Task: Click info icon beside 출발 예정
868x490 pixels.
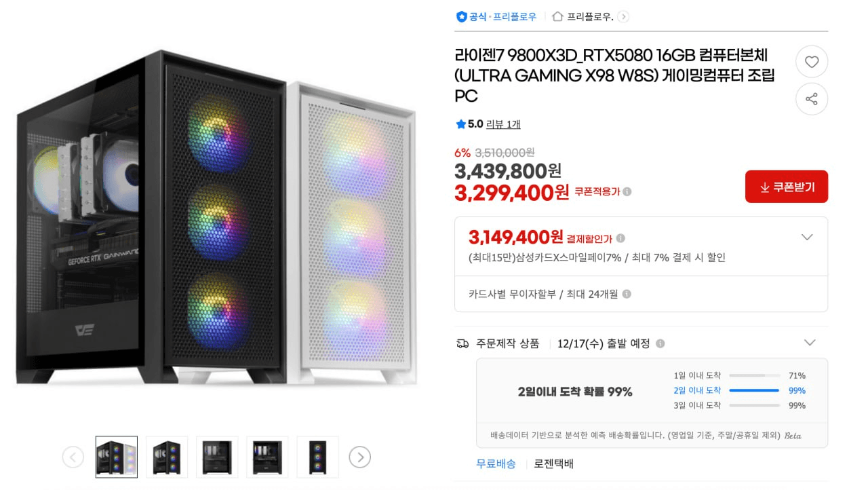Action: tap(660, 344)
